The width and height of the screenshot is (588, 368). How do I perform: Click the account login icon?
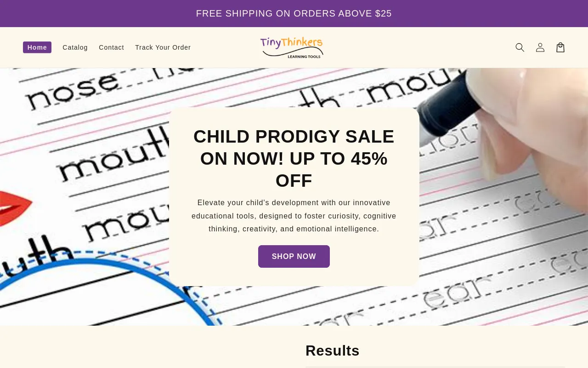(540, 47)
